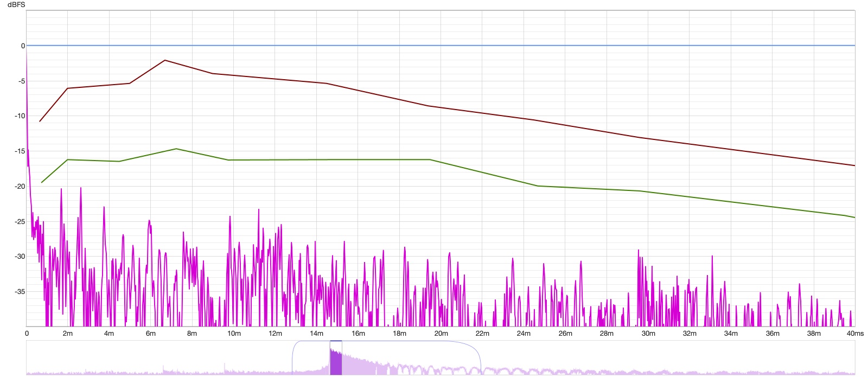Click the 2m time axis label

coord(68,333)
